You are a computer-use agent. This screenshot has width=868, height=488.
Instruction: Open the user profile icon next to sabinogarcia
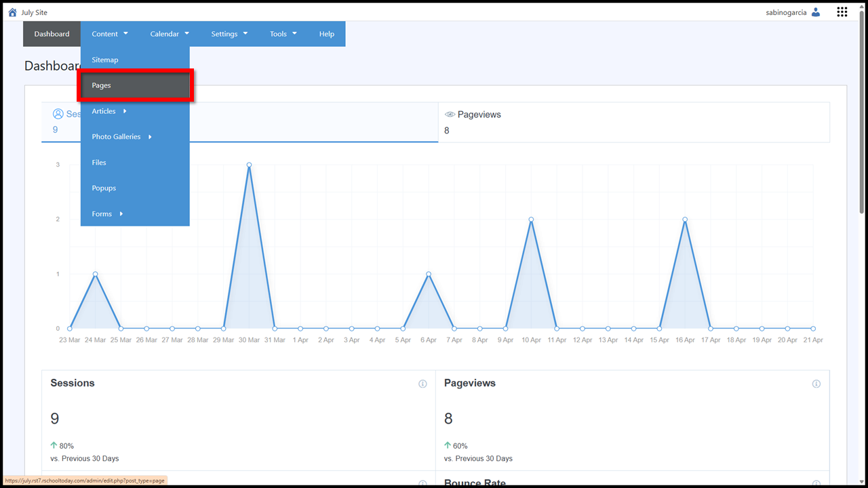point(816,12)
